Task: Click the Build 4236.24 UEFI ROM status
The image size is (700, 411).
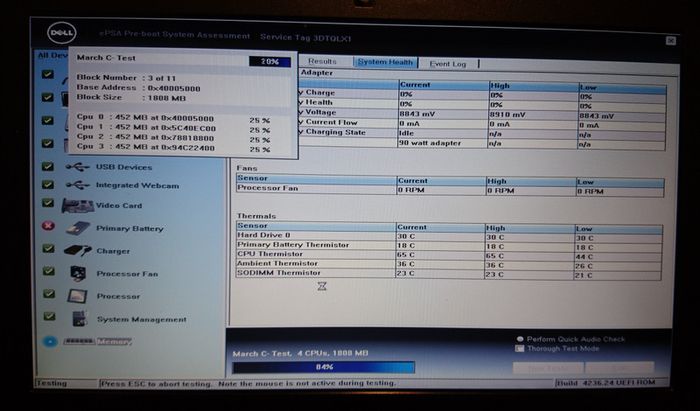Action: (x=606, y=382)
